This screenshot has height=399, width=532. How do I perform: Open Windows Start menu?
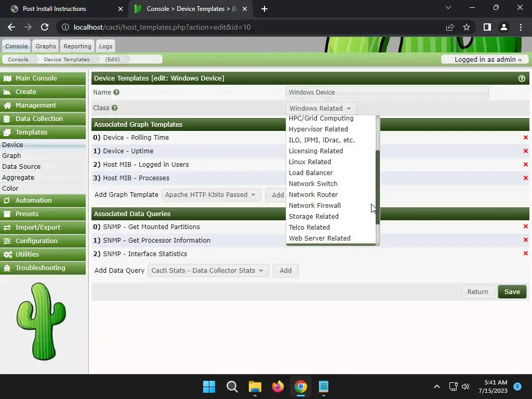pos(209,387)
